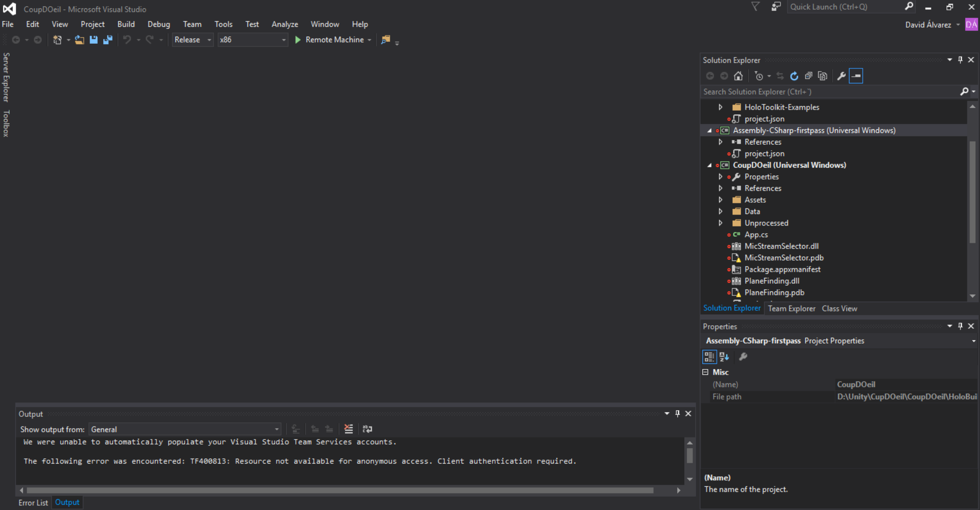Click the feedback icon in the title bar

pos(776,7)
